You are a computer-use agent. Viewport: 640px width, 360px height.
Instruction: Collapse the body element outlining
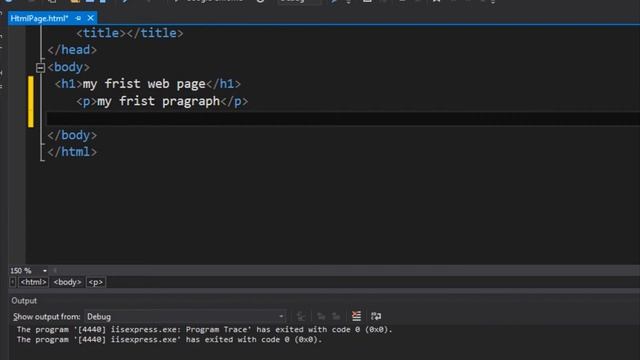[40, 67]
